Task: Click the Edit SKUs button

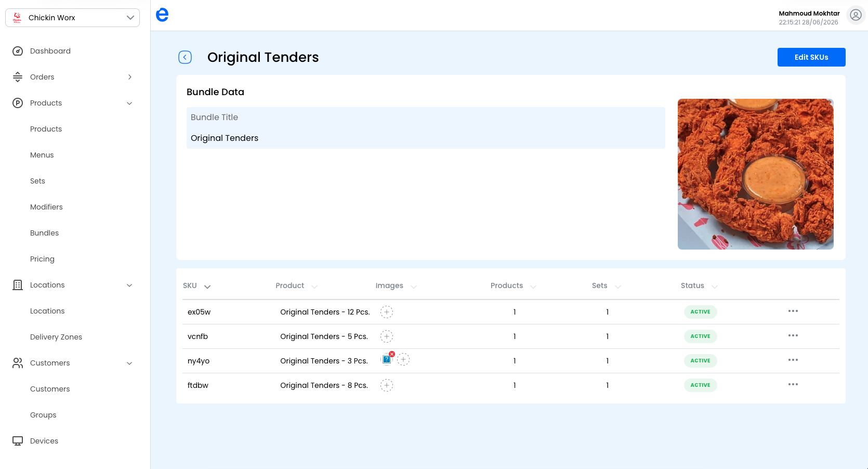Action: click(x=811, y=57)
